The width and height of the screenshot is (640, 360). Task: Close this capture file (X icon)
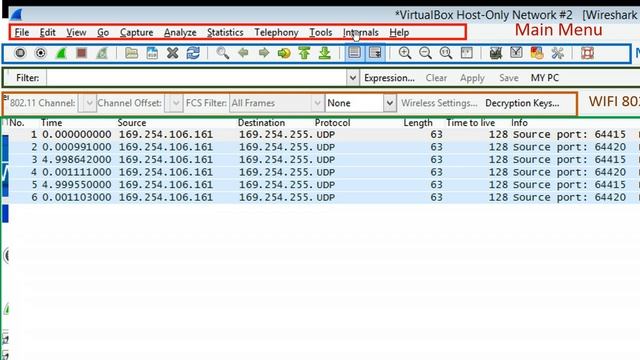(173, 53)
